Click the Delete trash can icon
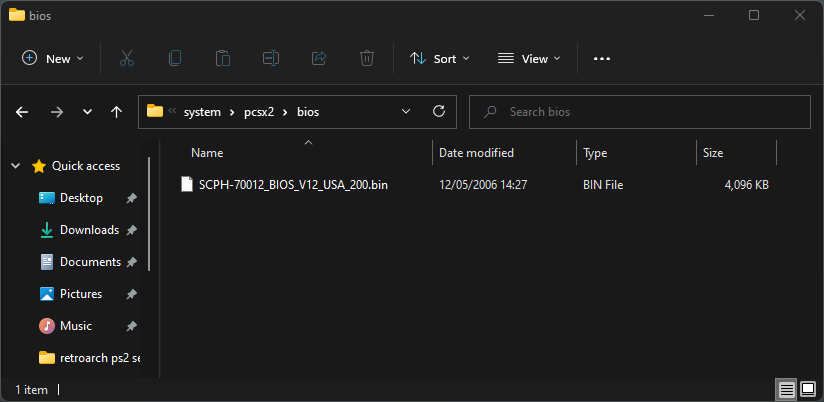 367,58
